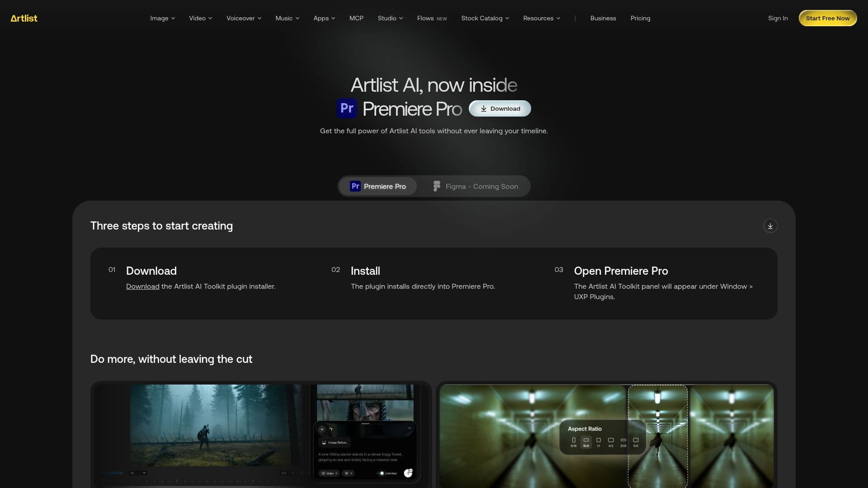Expand the Stock Catalog menu
Screen dimensions: 868x488
[x=485, y=18]
